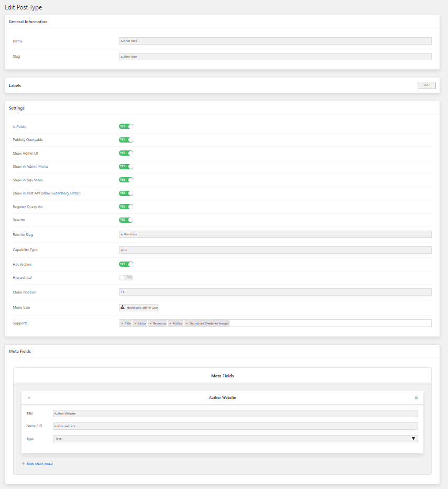Click the Labels section heading

click(x=15, y=85)
